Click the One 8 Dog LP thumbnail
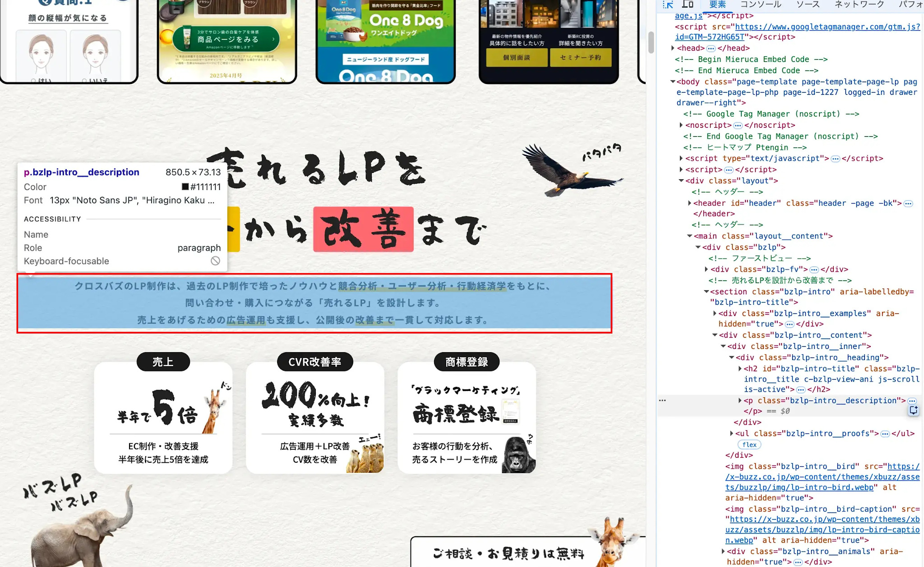This screenshot has width=924, height=567. 386,41
